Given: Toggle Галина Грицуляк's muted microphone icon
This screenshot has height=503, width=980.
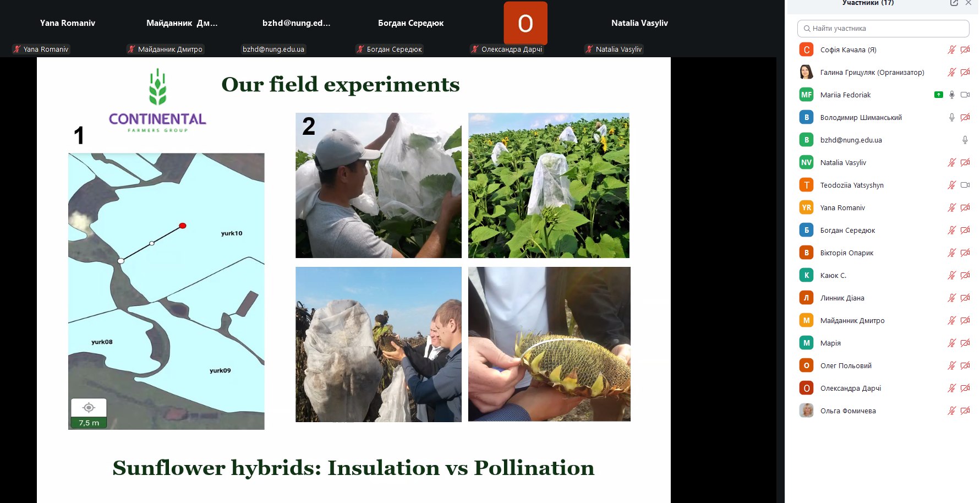Looking at the screenshot, I should coord(952,72).
